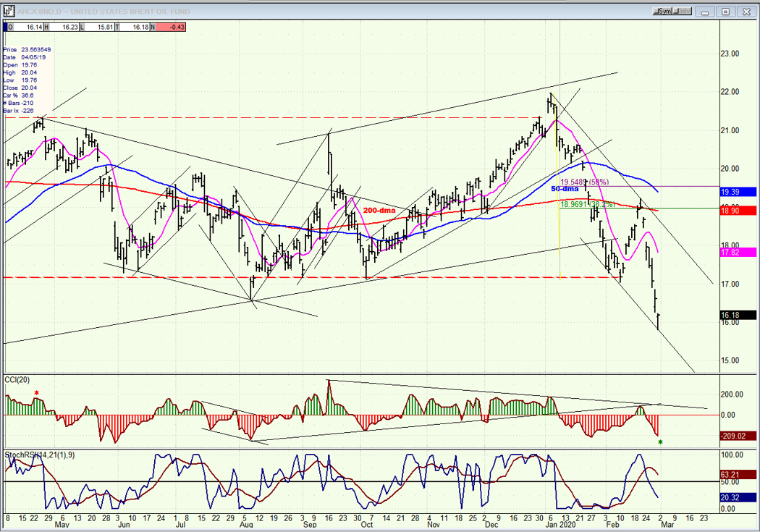The width and height of the screenshot is (760, 532).
Task: Minimize the BNO chart window
Action: pyautogui.click(x=705, y=11)
